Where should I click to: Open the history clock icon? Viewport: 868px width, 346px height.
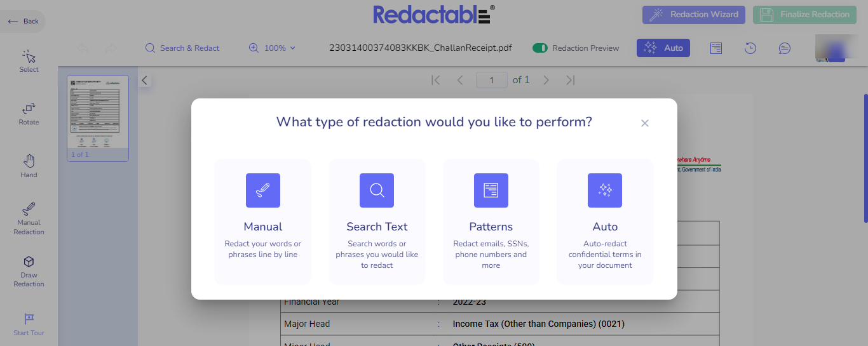pos(750,48)
